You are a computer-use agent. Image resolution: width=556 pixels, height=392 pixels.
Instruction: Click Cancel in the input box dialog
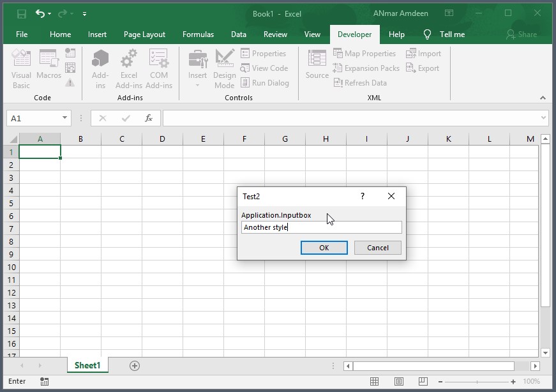tap(377, 248)
